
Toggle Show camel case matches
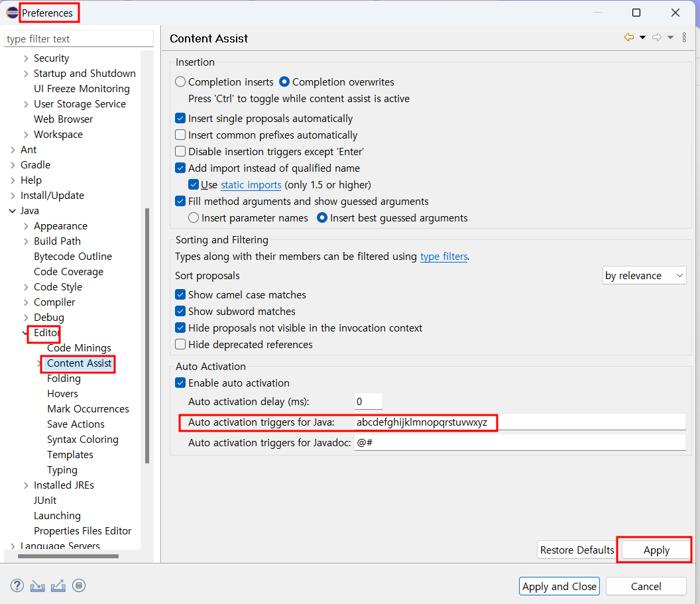pos(180,294)
